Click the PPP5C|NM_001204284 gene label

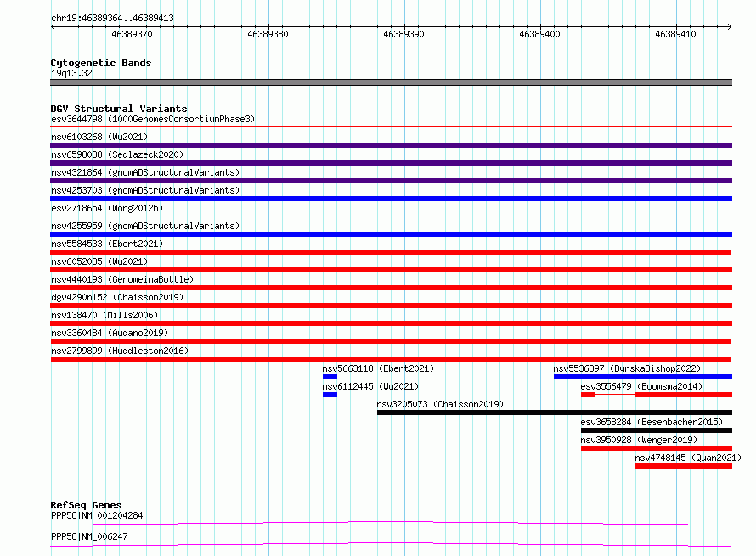pyautogui.click(x=97, y=515)
